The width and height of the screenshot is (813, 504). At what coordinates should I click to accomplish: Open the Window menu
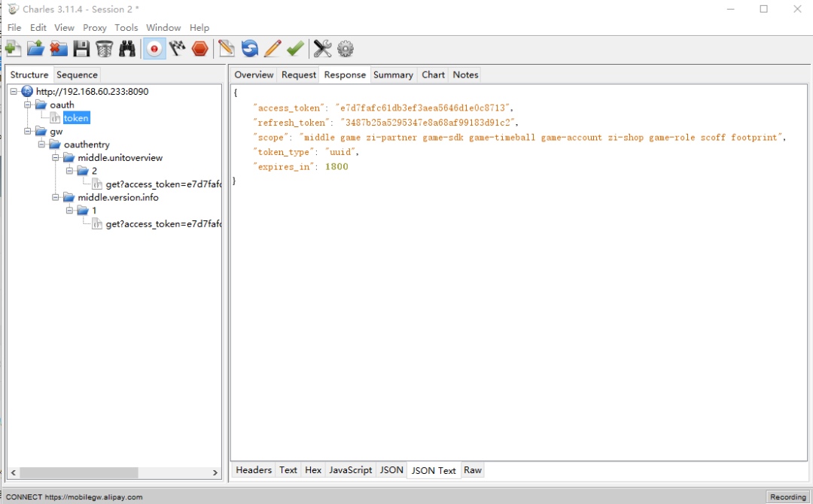(x=163, y=27)
